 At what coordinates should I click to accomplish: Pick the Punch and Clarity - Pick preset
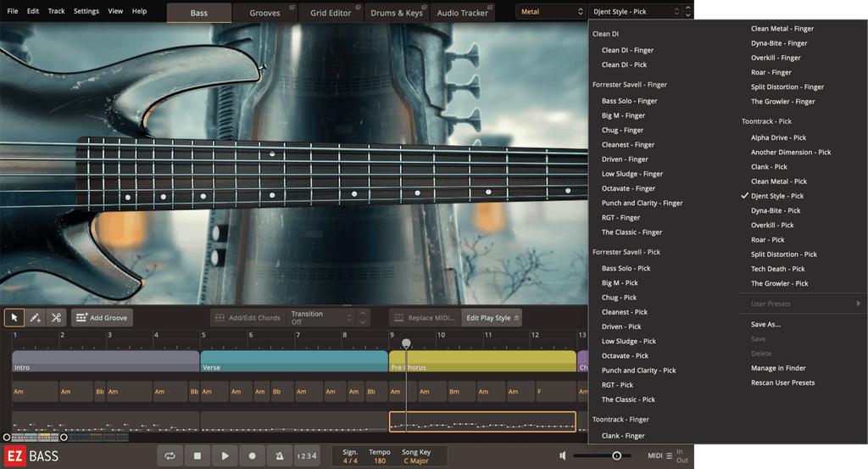638,371
